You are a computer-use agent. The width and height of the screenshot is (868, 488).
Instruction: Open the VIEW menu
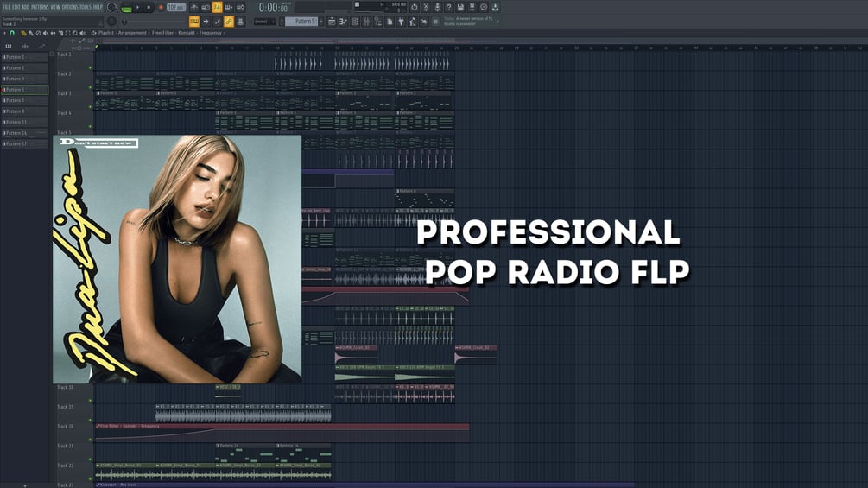click(x=55, y=7)
